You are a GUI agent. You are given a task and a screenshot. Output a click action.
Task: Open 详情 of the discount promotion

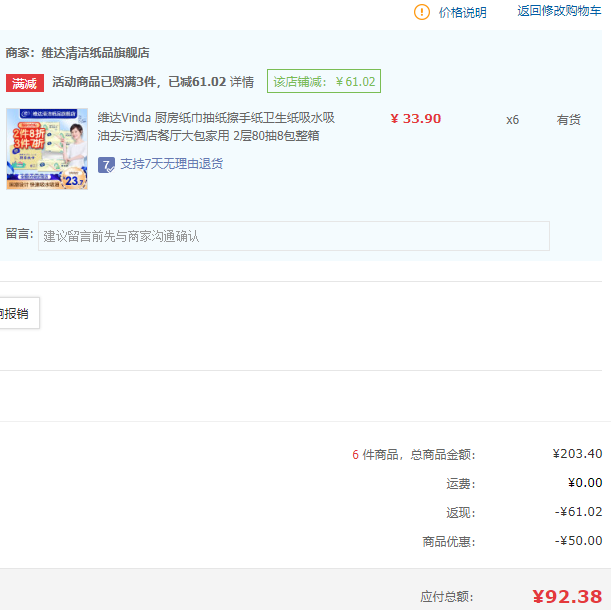pyautogui.click(x=242, y=82)
